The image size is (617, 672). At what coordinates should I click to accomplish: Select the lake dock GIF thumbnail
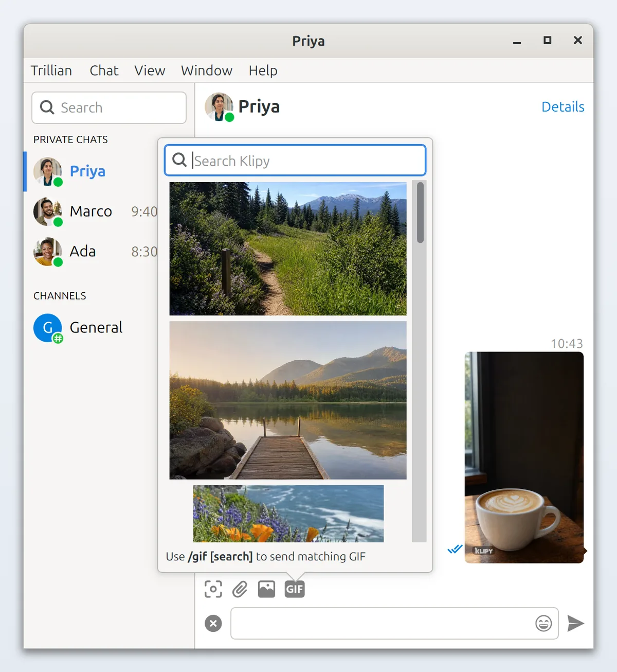(x=288, y=400)
